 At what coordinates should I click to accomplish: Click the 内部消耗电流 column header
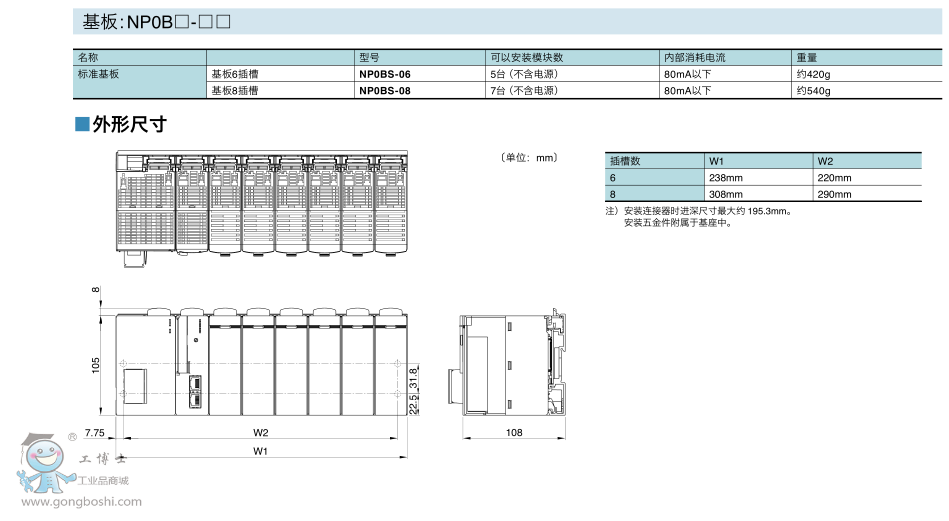point(694,58)
